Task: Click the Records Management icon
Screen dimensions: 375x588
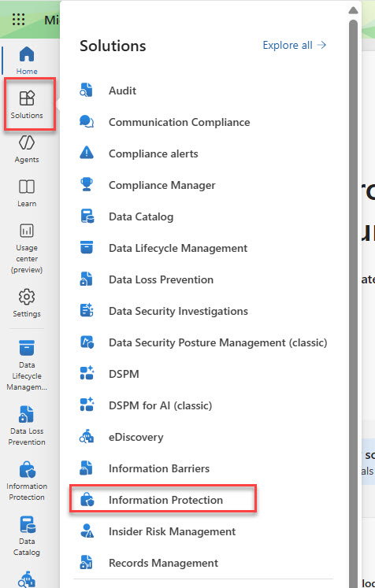Action: [87, 563]
